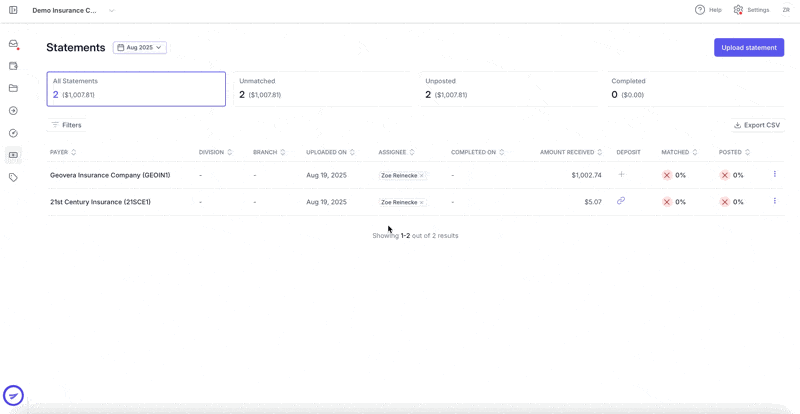Open row actions menu for 21st Century
Screen dimensions: 800x414
[774, 201]
